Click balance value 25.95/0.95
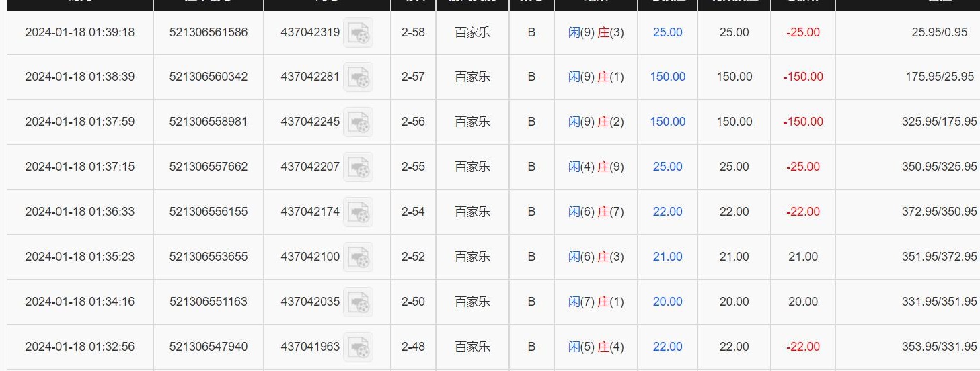Image resolution: width=980 pixels, height=371 pixels. point(939,32)
